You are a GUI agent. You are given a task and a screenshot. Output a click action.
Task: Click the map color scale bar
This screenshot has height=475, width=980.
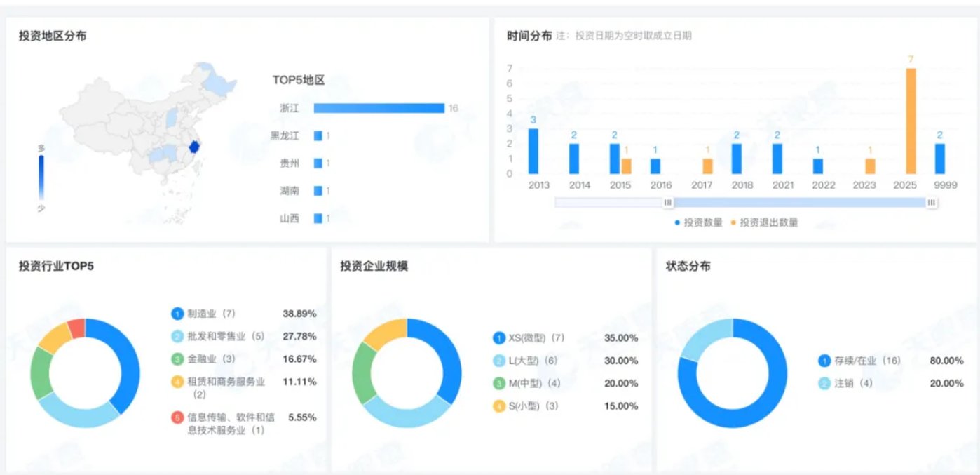pyautogui.click(x=41, y=178)
